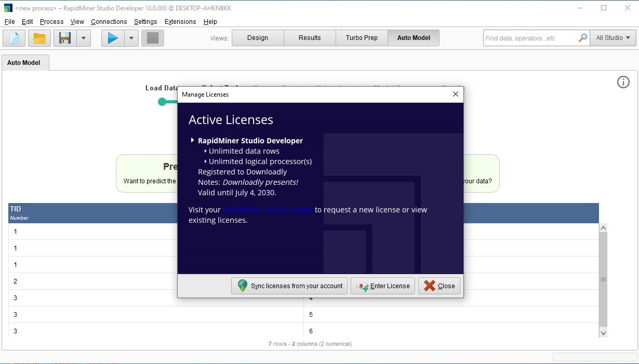The image size is (639, 364).
Task: Click the scroll up arrow of data table
Action: [x=603, y=228]
